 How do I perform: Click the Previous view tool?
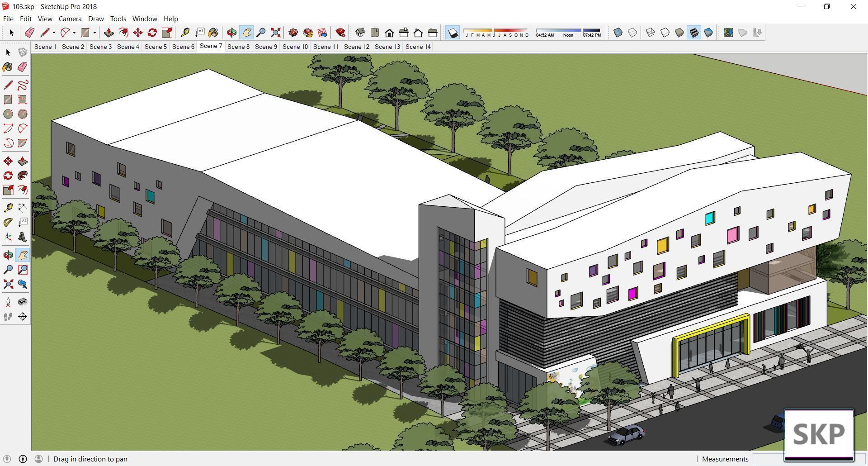click(x=22, y=284)
